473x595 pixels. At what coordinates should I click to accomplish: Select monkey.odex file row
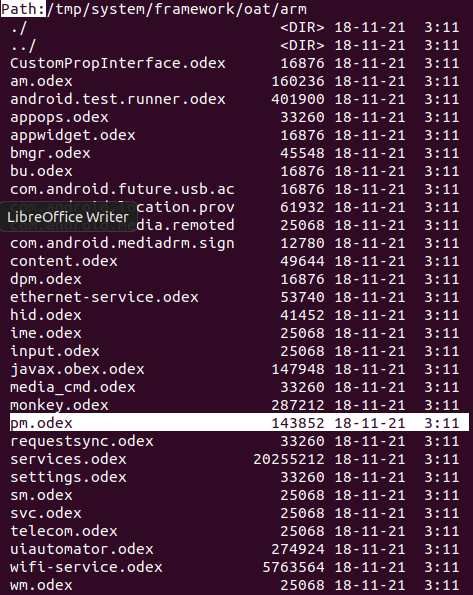point(239,405)
